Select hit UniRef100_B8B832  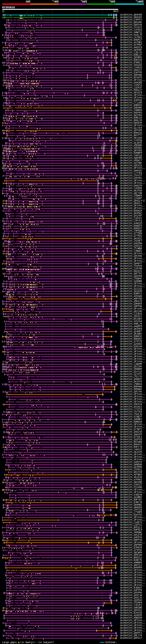[x=131, y=336]
